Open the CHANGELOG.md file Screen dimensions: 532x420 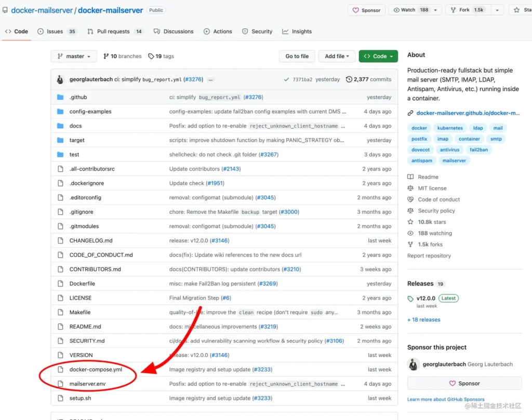(x=91, y=241)
